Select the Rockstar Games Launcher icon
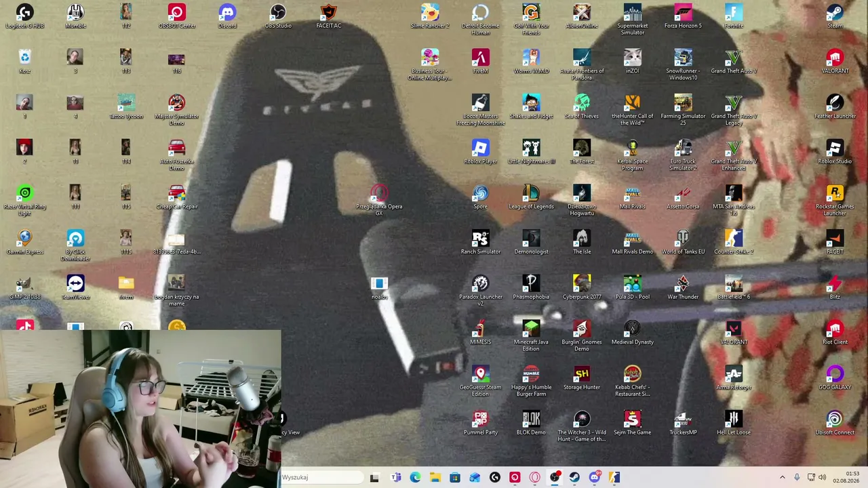The image size is (868, 488). pos(835,201)
